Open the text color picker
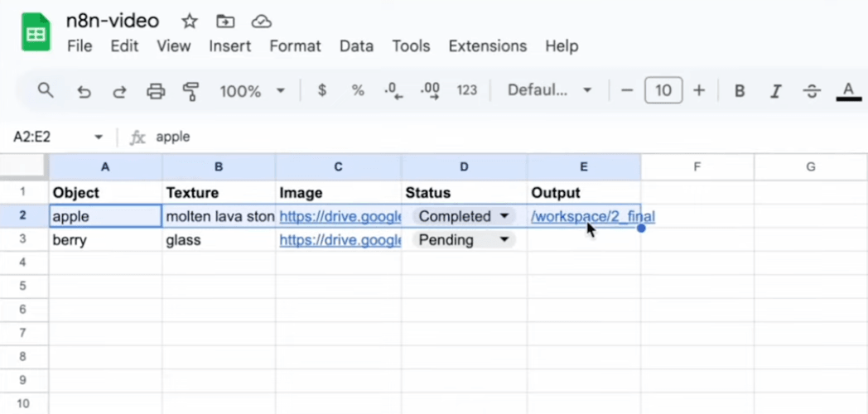Screen dimensions: 868x414 click(848, 91)
